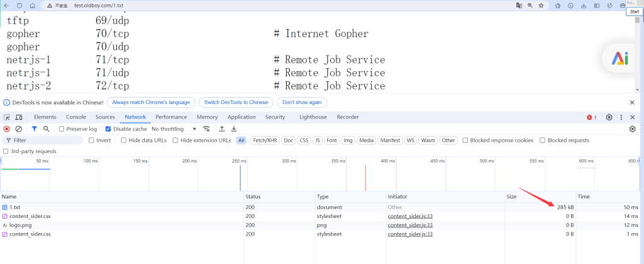
Task: Click into the Filter text field
Action: click(44, 141)
